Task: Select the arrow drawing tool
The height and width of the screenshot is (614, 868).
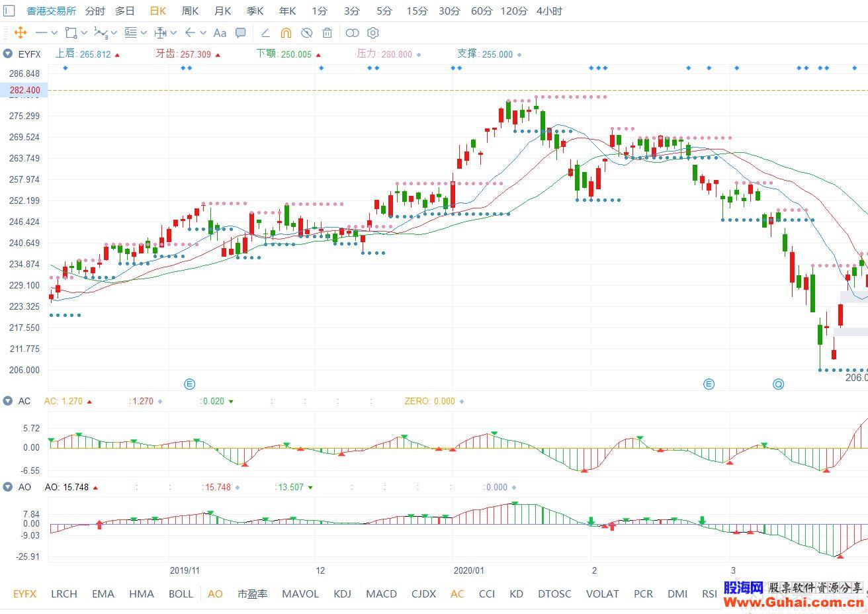Action: (x=190, y=32)
